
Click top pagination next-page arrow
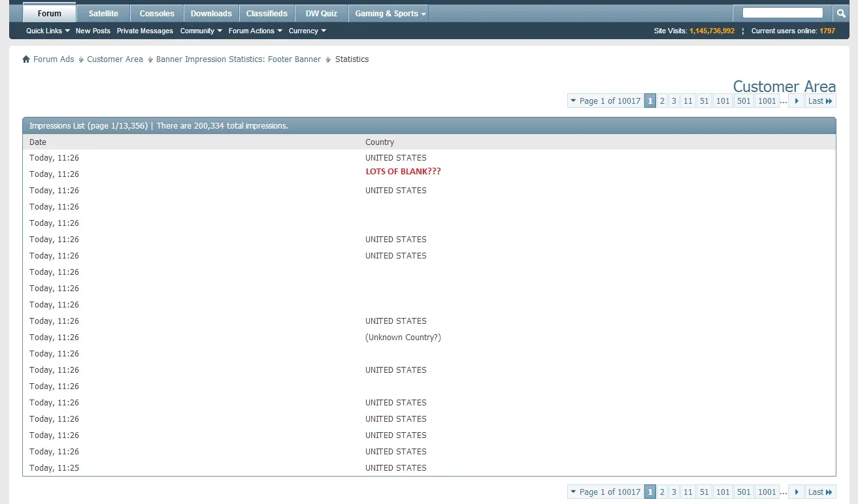click(797, 101)
